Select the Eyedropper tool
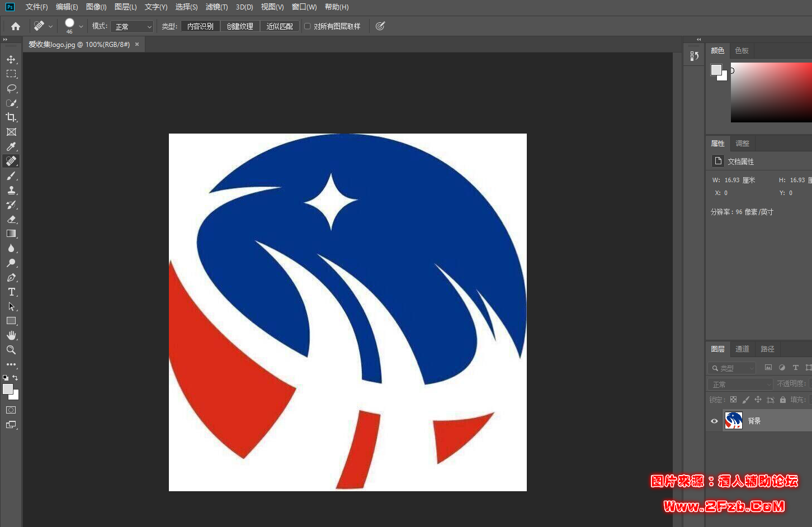The height and width of the screenshot is (527, 812). point(11,146)
